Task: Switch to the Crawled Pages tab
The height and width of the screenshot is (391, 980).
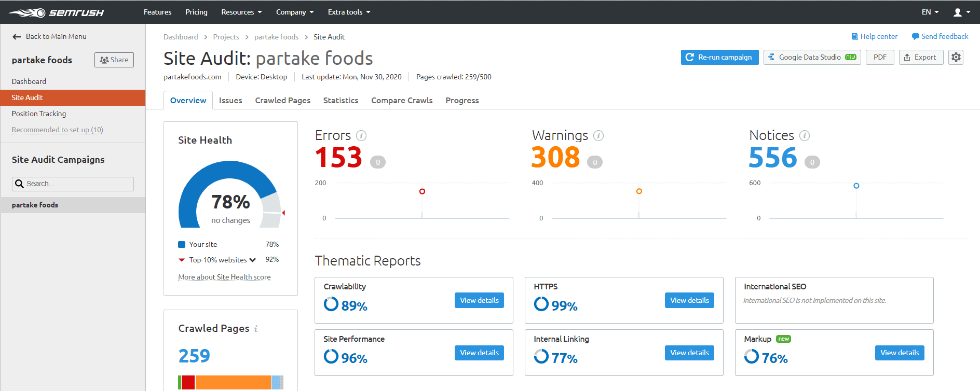Action: tap(283, 101)
